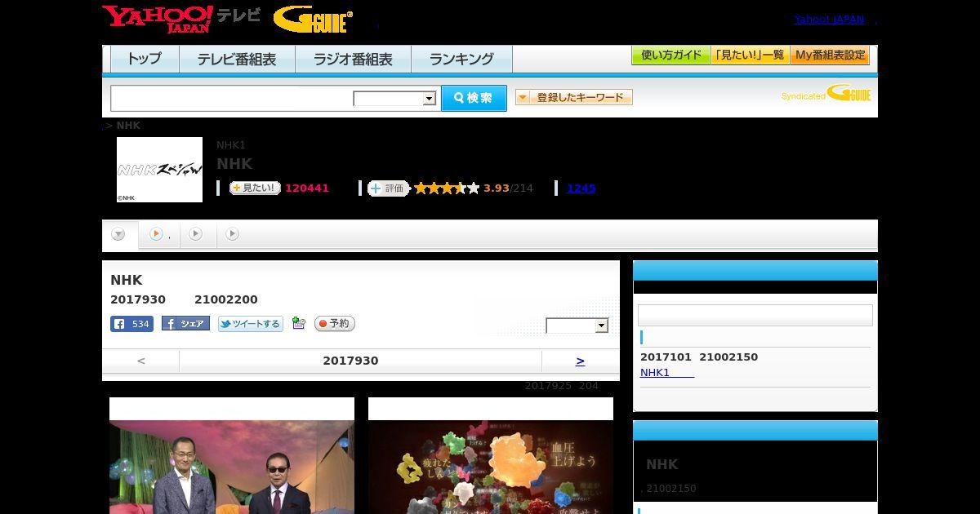Open the photo of two men in suits
Screen dimensions: 980x514
[x=232, y=467]
